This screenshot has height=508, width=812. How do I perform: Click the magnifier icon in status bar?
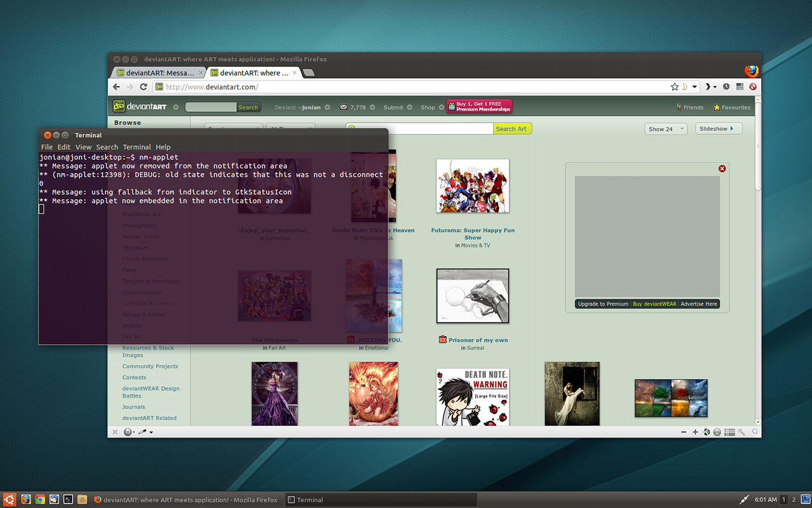(755, 432)
